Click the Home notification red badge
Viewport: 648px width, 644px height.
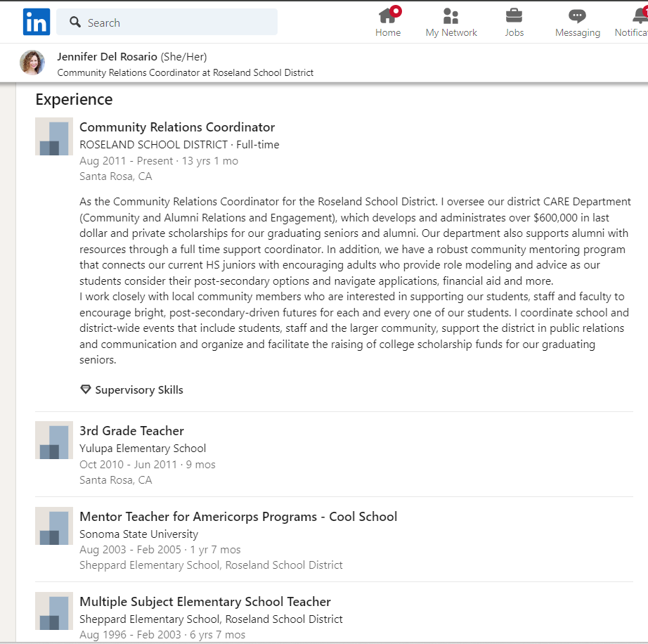[x=396, y=11]
